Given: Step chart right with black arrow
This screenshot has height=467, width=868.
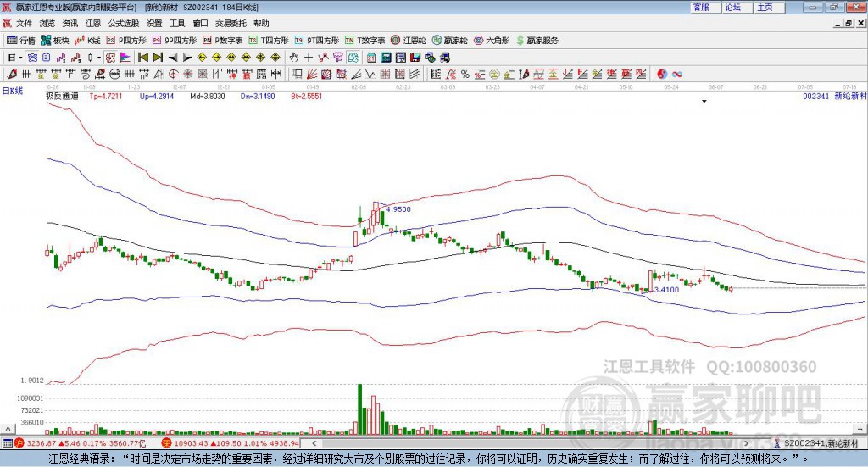Looking at the screenshot, I should click(187, 58).
